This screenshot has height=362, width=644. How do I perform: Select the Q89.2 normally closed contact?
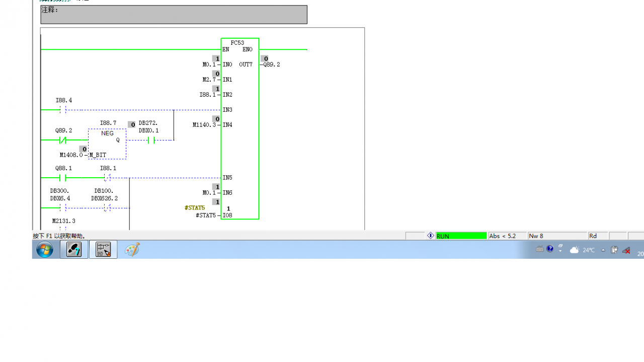click(x=63, y=140)
